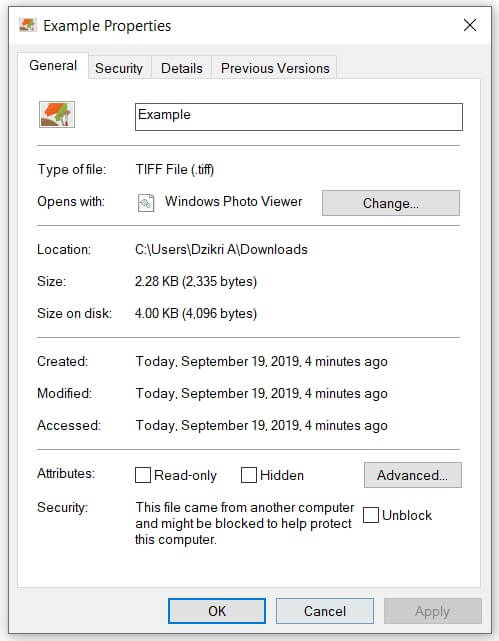Select the General tab

53,65
